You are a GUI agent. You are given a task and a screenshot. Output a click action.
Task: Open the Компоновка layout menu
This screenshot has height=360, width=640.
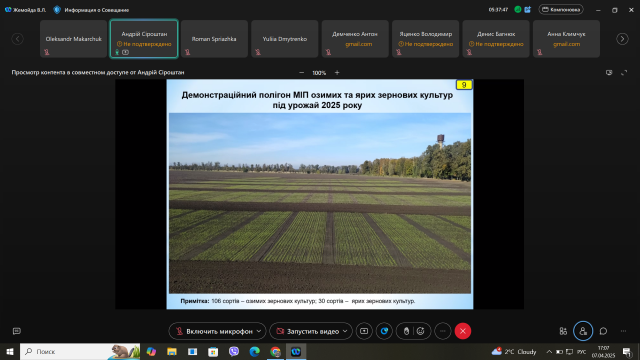click(x=561, y=9)
